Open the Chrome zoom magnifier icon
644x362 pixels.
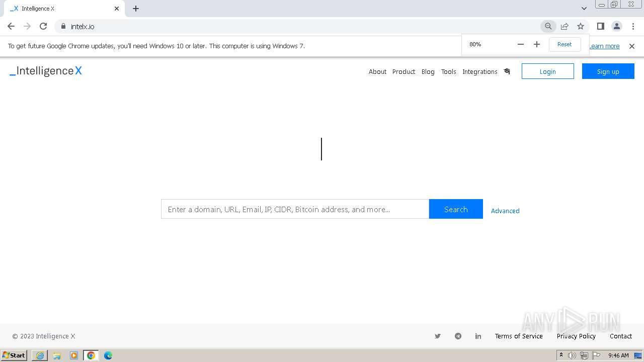coord(548,26)
